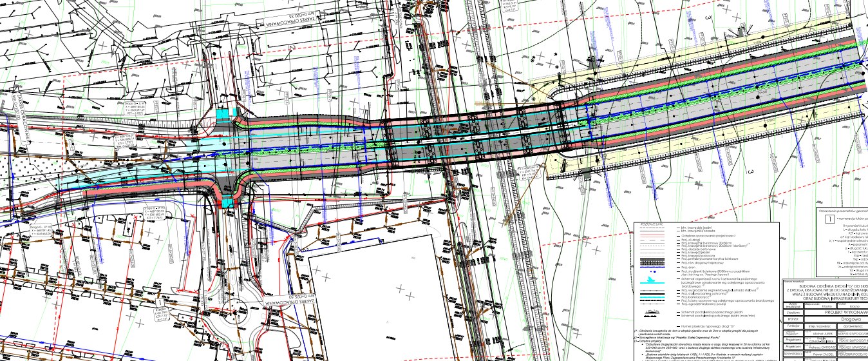The image size is (868, 361).
Task: Click the cyan traffic-scheme symbol in legend
Action: [652, 280]
